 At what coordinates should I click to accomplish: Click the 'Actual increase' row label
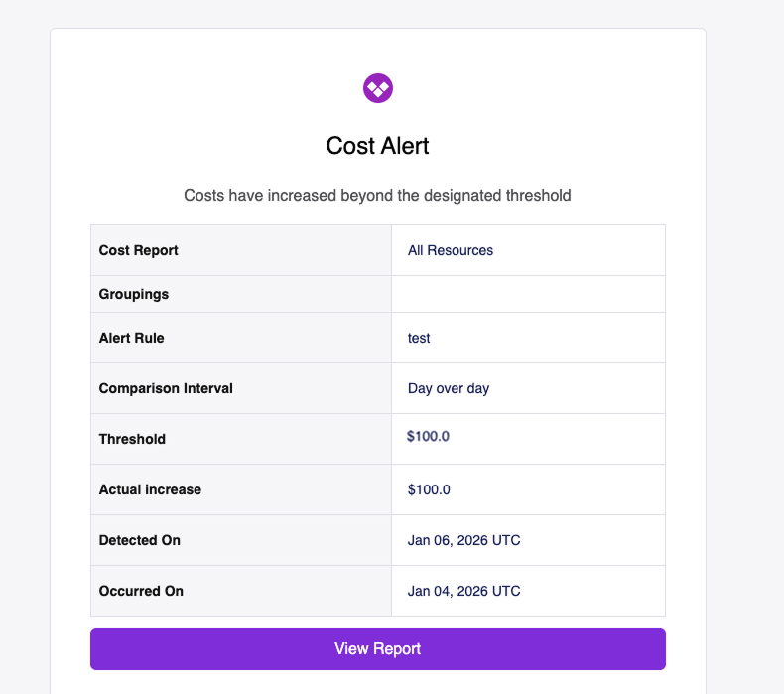[150, 489]
